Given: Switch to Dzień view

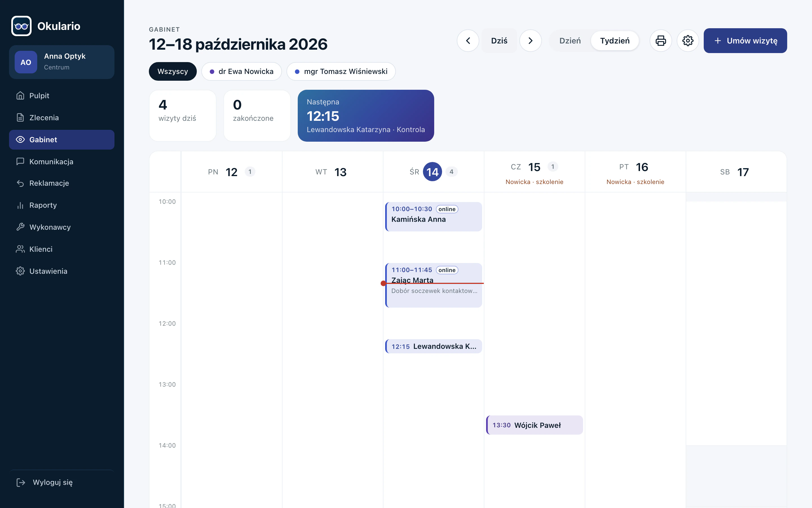Looking at the screenshot, I should coord(570,41).
